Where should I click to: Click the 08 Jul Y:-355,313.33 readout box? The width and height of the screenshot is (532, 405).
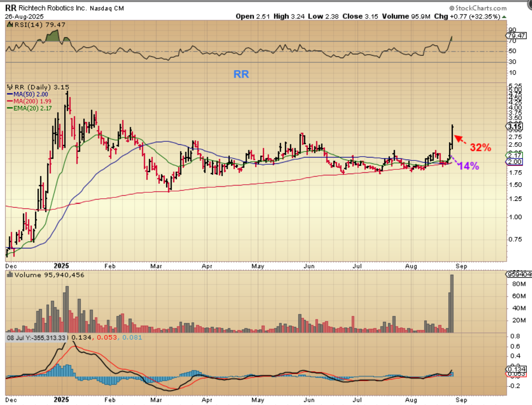tap(36, 337)
